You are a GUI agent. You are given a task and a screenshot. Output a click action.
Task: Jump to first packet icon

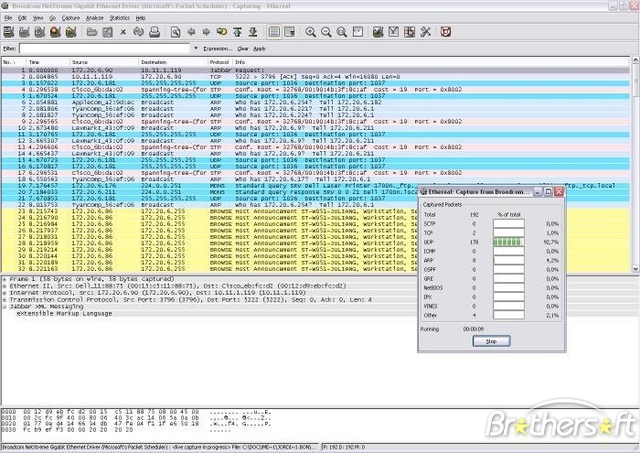(238, 32)
